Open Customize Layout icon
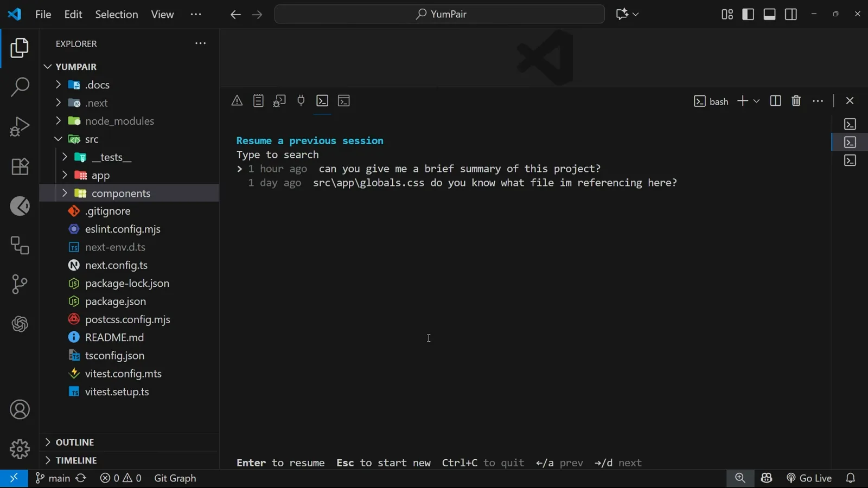 coord(727,14)
